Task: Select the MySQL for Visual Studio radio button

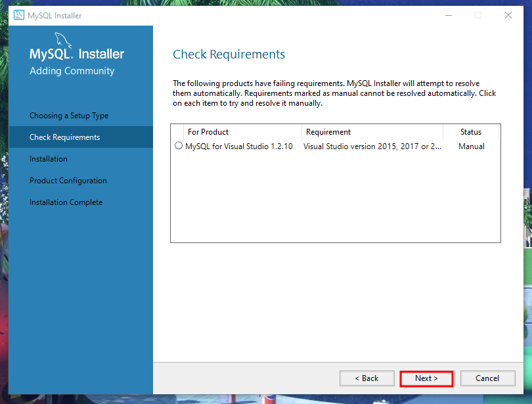Action: coord(179,146)
